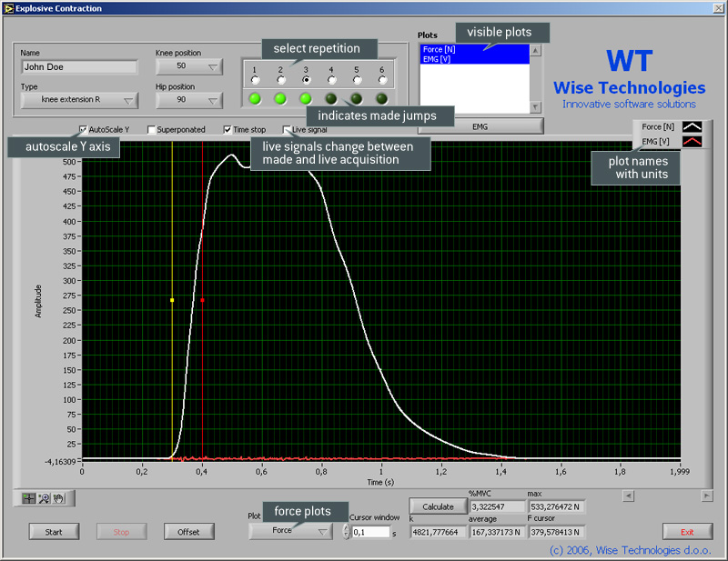Viewport: 728px width, 561px height.
Task: Click the Cursor window value field
Action: [x=371, y=532]
